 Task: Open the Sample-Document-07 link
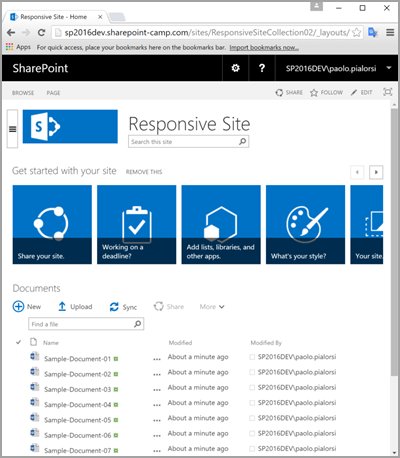pyautogui.click(x=77, y=451)
